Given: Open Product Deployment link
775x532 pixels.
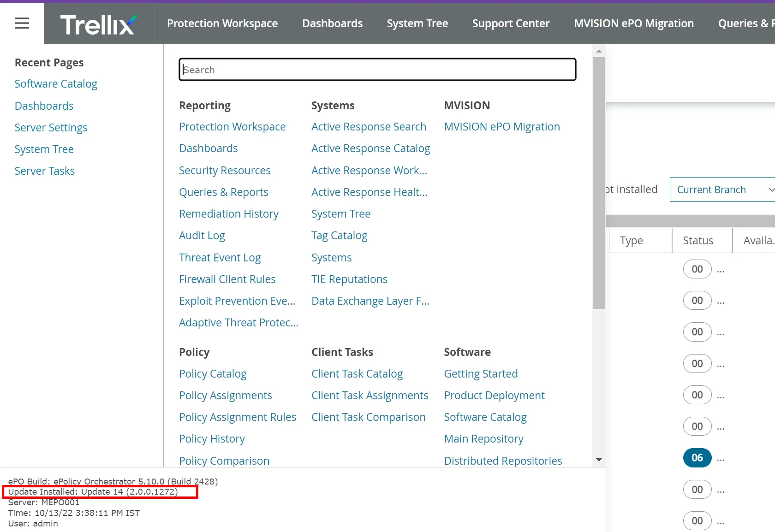Looking at the screenshot, I should (494, 396).
